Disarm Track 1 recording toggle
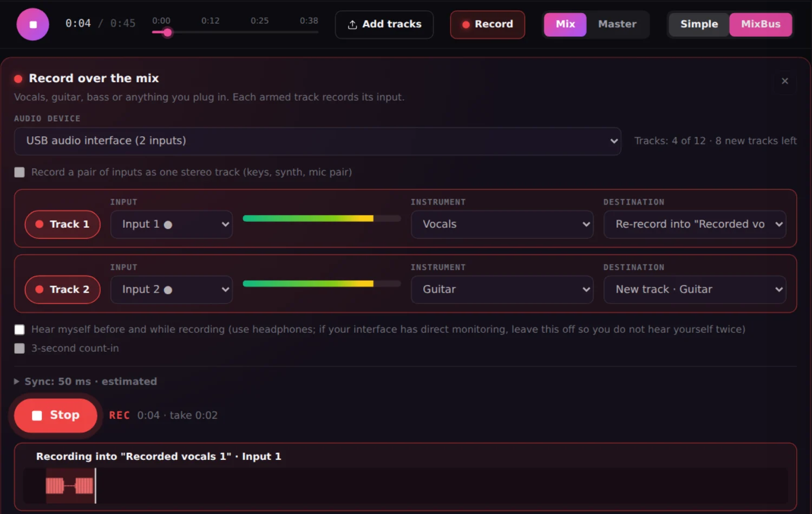The image size is (812, 514). (63, 225)
